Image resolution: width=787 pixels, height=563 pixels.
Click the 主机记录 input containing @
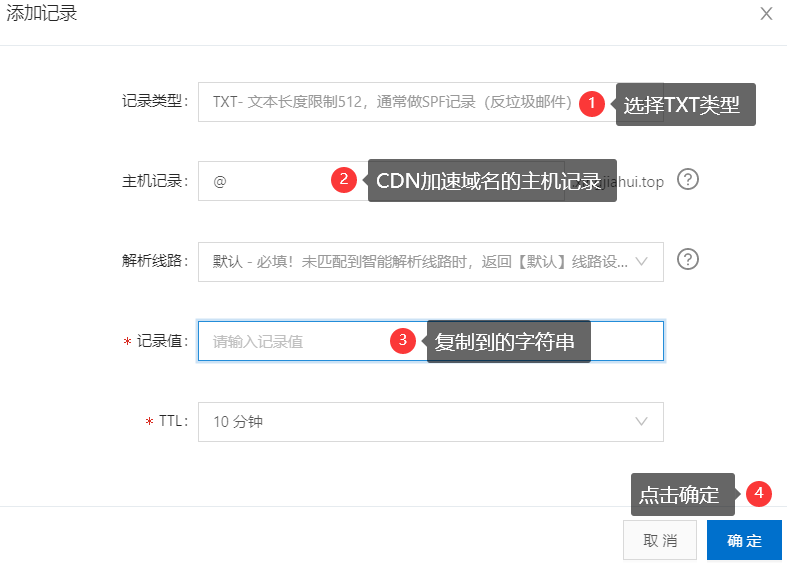[x=265, y=181]
